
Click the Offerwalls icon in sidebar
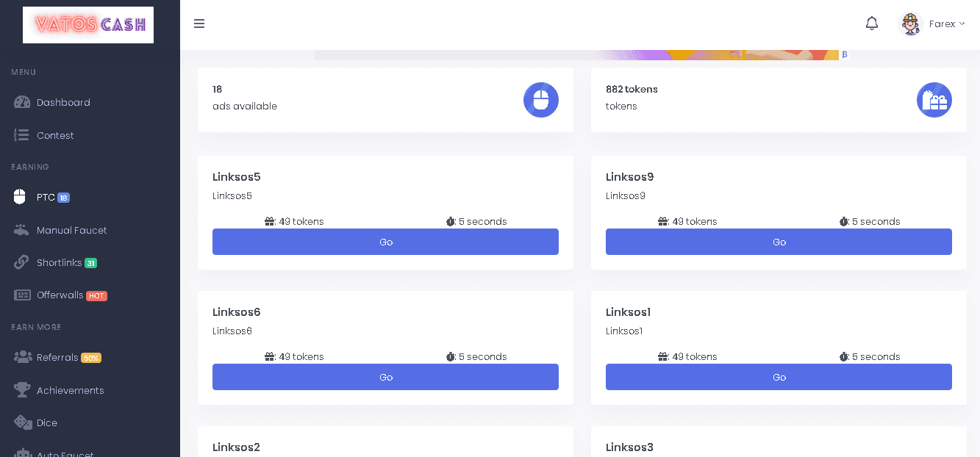(x=22, y=295)
